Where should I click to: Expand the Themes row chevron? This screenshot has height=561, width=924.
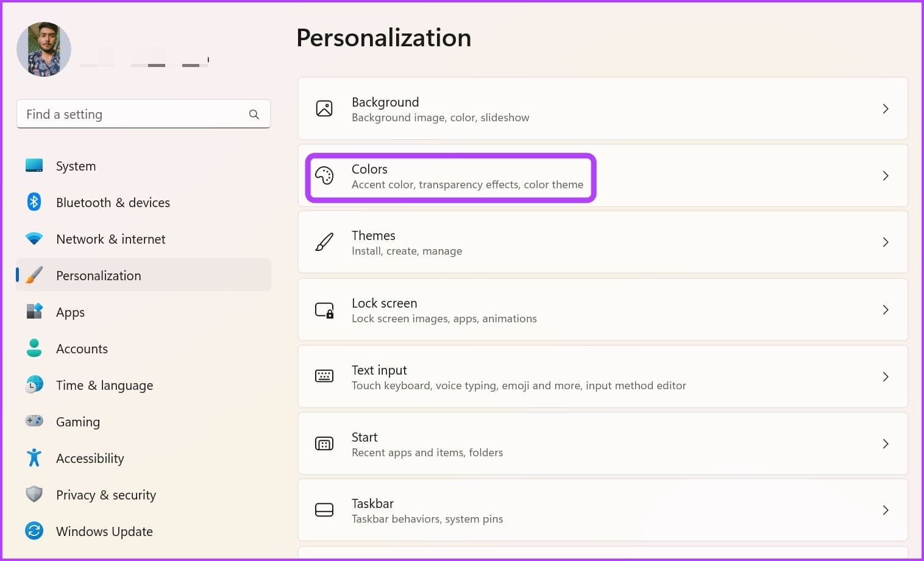click(x=886, y=242)
